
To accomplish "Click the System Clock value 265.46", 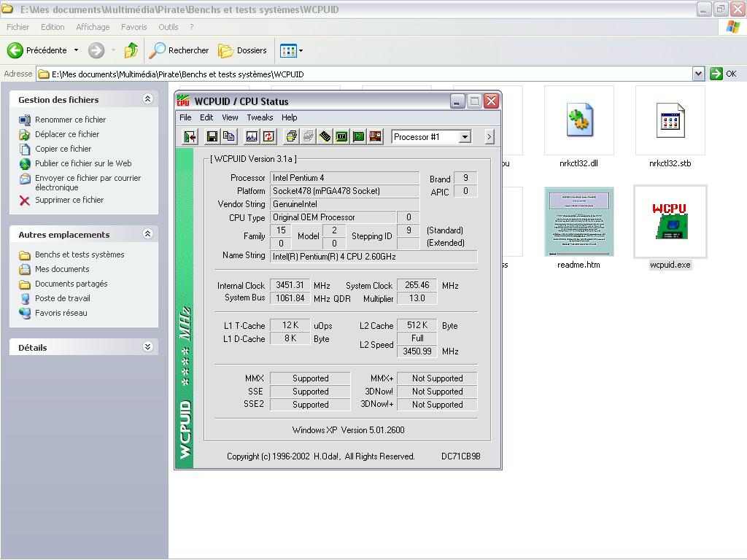I will [417, 285].
